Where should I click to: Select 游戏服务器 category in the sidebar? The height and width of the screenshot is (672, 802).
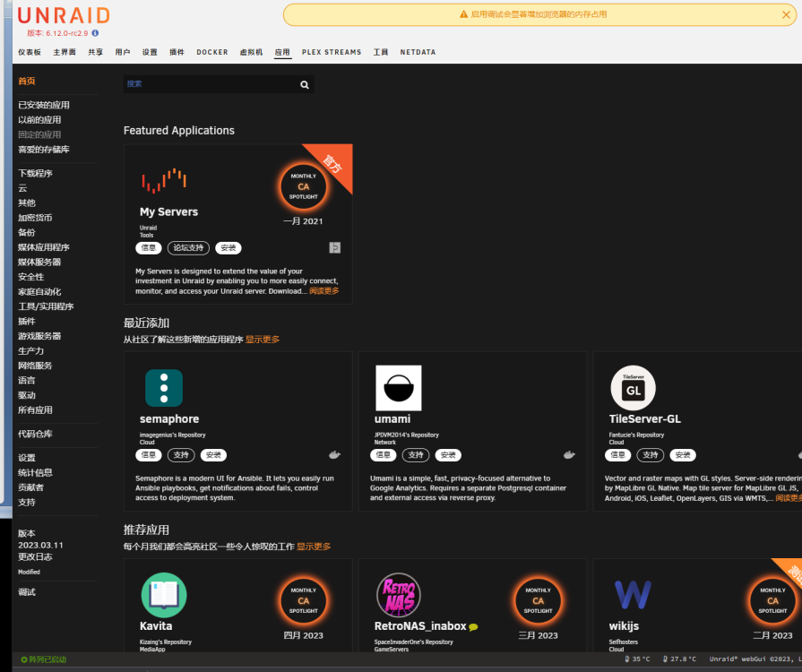click(39, 337)
